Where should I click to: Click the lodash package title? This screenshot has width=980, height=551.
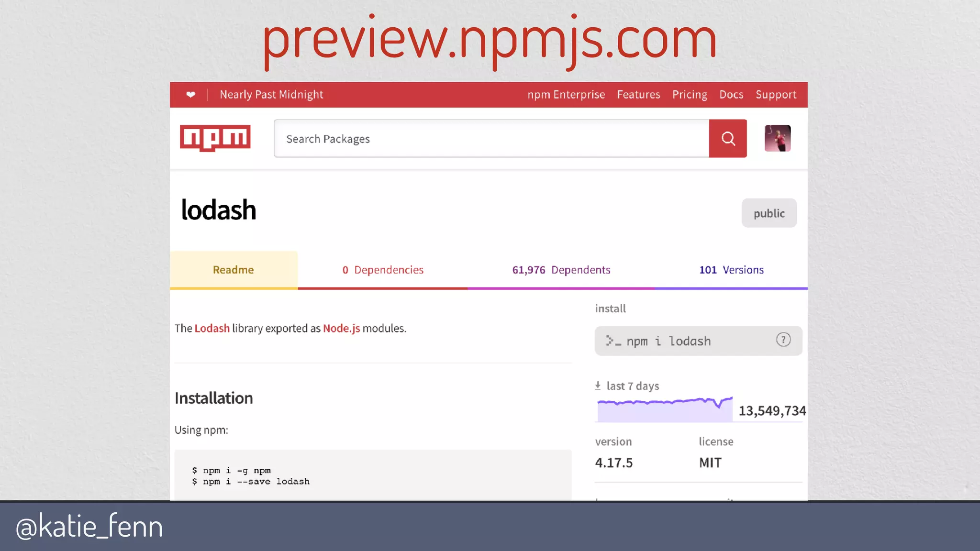pos(219,210)
